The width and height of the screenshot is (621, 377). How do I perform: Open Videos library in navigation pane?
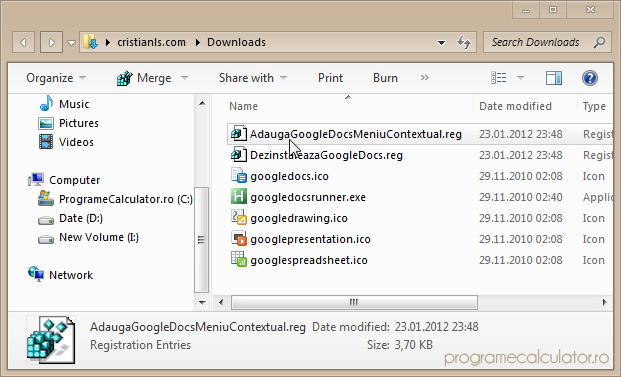pos(76,142)
